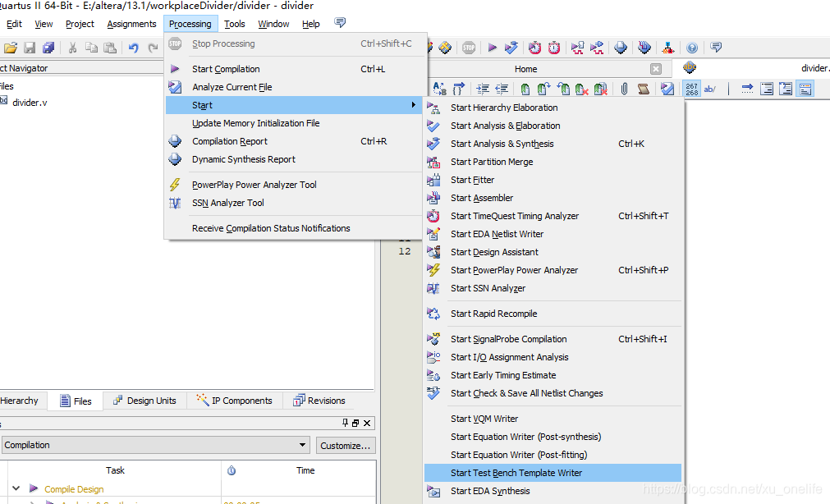
Task: Collapse the Compile Design task tree arrow
Action: tap(16, 488)
